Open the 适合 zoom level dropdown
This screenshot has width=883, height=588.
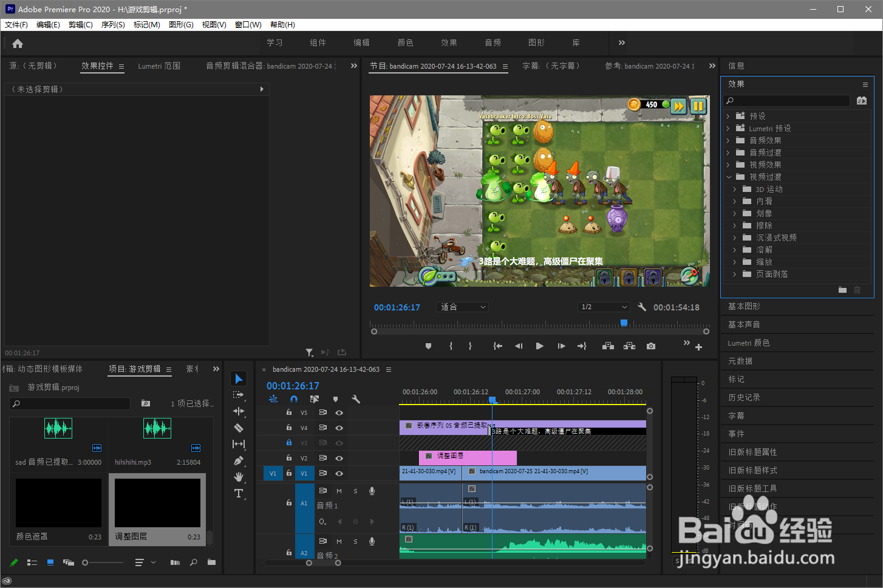(463, 307)
